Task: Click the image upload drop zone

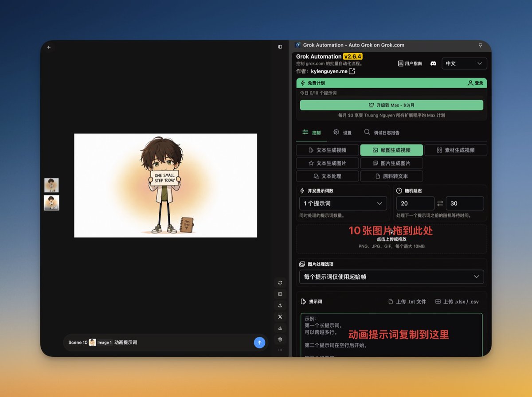Action: click(391, 239)
